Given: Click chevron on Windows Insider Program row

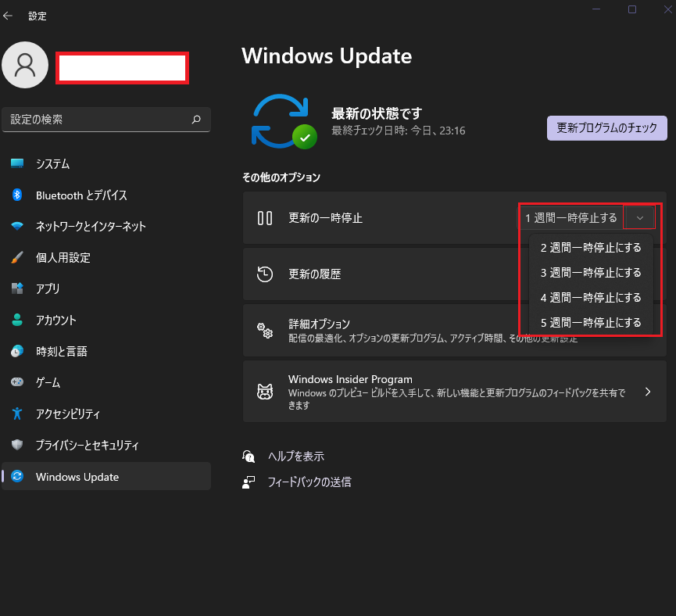Looking at the screenshot, I should click(648, 392).
